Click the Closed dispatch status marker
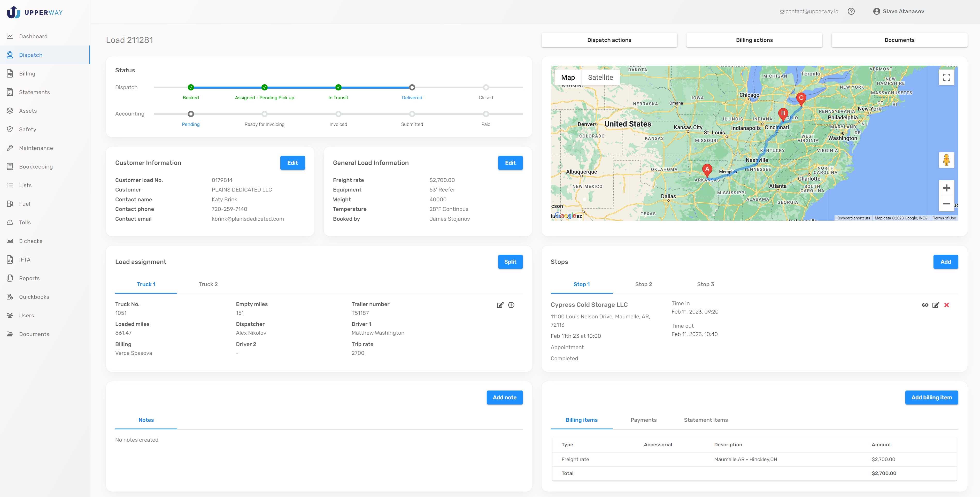This screenshot has height=497, width=980. (x=486, y=88)
